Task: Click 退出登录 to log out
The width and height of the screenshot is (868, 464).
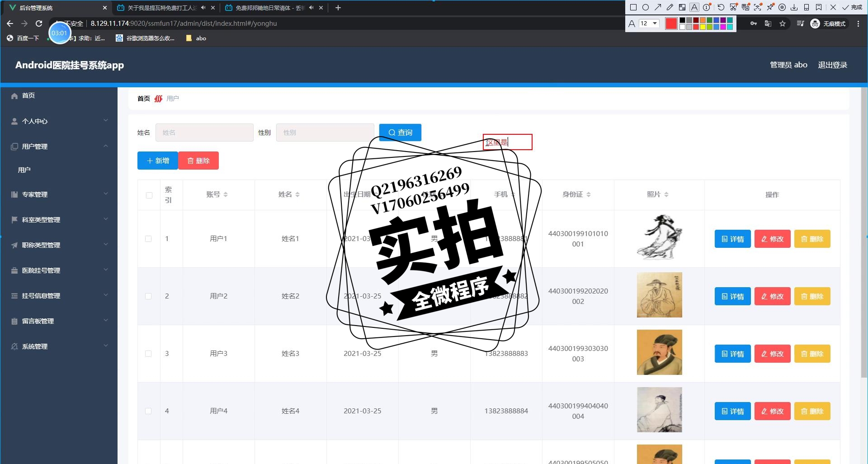Action: 832,65
